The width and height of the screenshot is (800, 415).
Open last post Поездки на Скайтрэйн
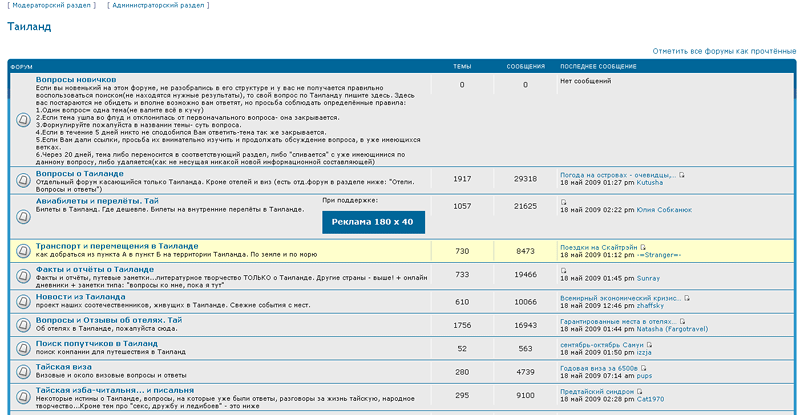tap(598, 248)
